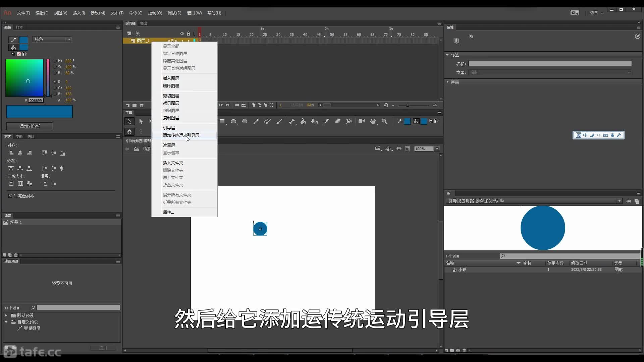The image size is (644, 362).
Task: Select the Ink Bottle tool
Action: (x=314, y=121)
